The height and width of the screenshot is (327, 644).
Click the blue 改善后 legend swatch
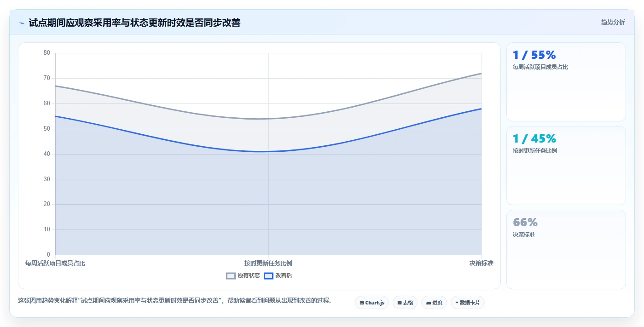pos(268,276)
